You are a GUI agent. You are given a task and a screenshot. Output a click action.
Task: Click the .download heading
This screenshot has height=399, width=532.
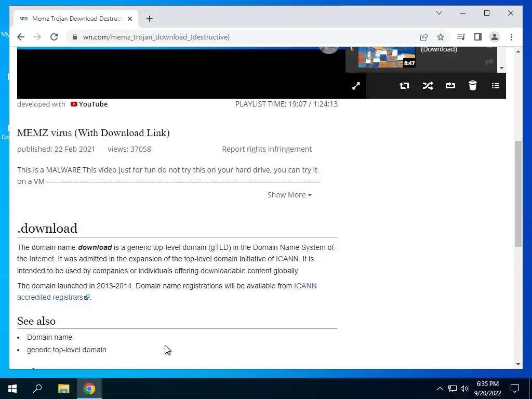47,229
